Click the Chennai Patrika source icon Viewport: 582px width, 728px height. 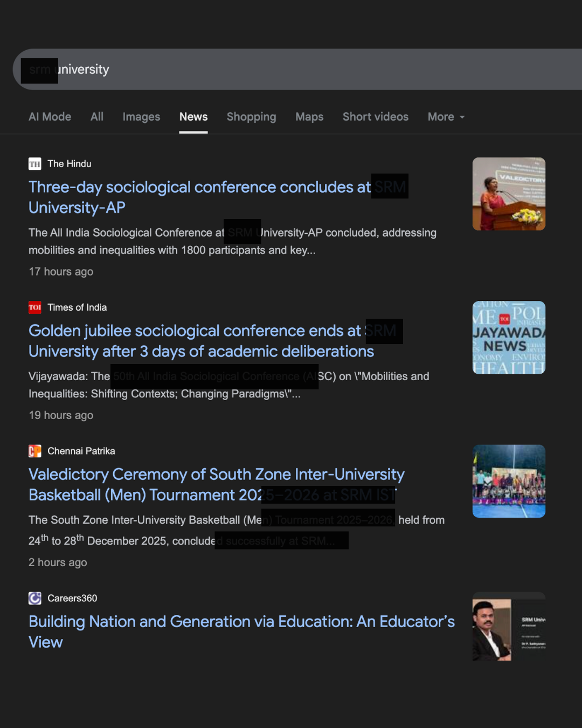(x=35, y=451)
